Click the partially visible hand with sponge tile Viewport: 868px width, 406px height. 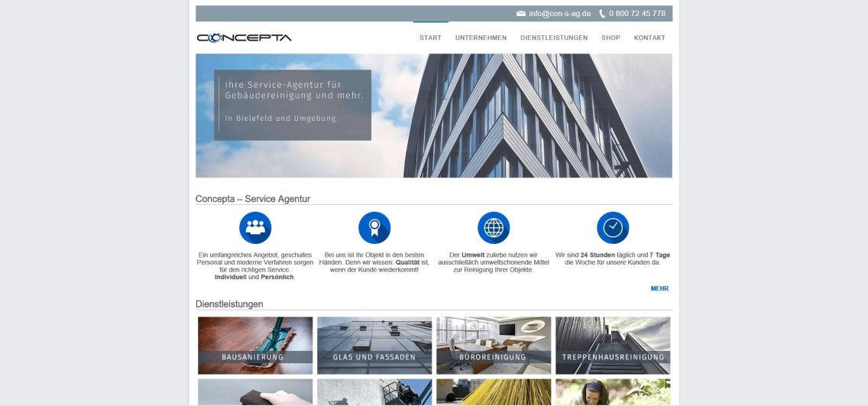pyautogui.click(x=255, y=392)
